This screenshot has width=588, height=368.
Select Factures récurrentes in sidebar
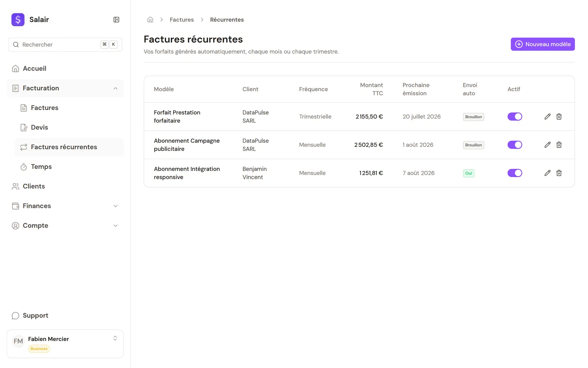coord(69,147)
